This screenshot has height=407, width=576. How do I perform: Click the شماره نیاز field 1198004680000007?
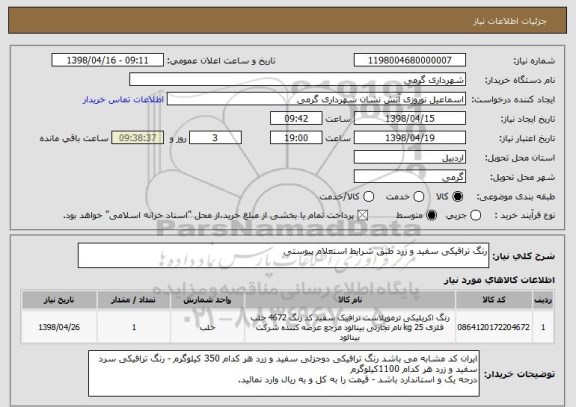pyautogui.click(x=410, y=60)
